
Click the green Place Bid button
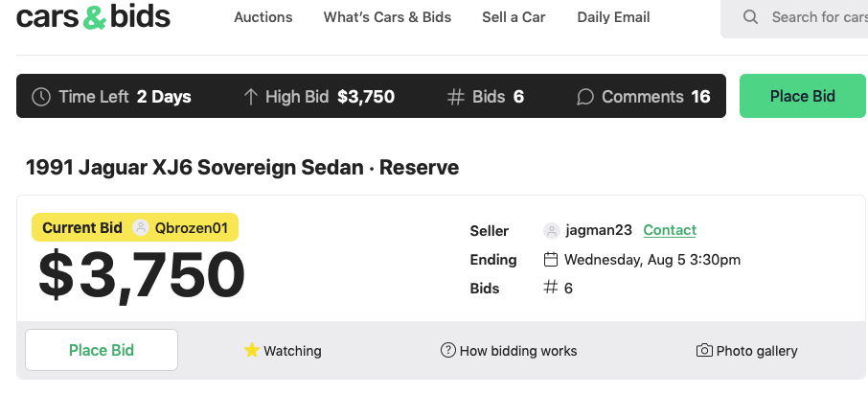click(x=803, y=96)
